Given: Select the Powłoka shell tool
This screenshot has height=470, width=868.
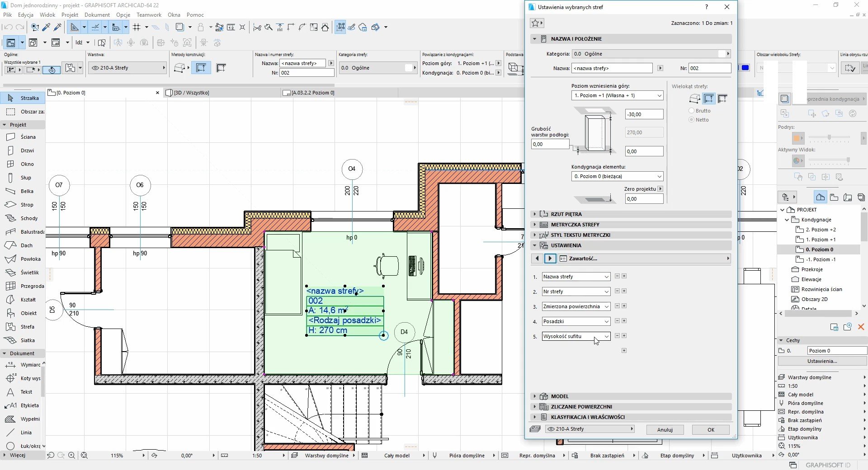Looking at the screenshot, I should tap(23, 259).
